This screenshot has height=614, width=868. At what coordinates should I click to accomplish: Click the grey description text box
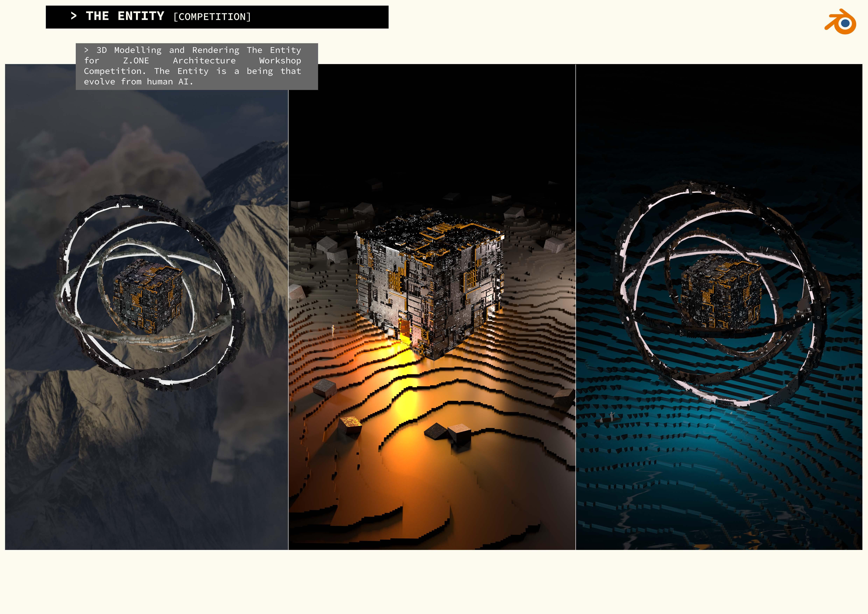197,67
